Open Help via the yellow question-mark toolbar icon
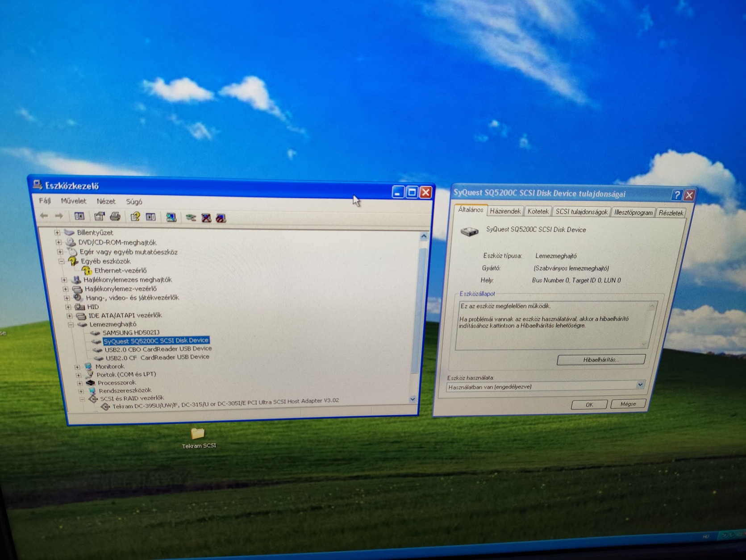Image resolution: width=746 pixels, height=560 pixels. point(135,217)
